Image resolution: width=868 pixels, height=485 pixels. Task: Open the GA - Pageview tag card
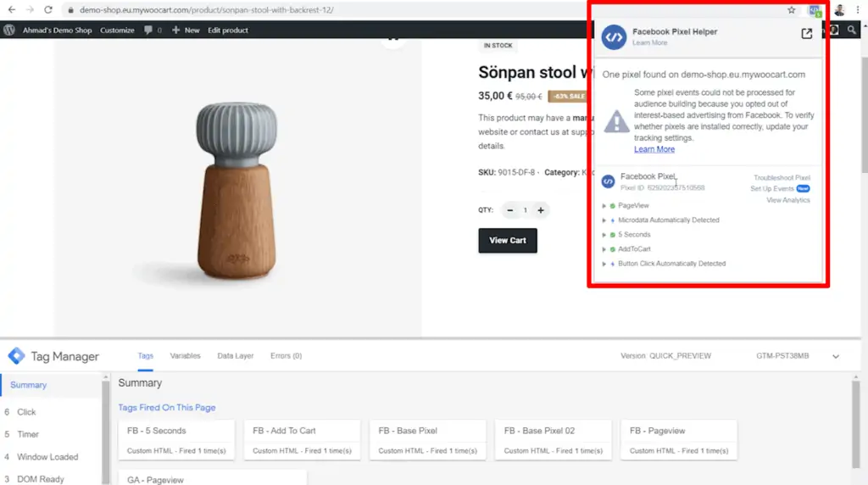click(x=213, y=478)
